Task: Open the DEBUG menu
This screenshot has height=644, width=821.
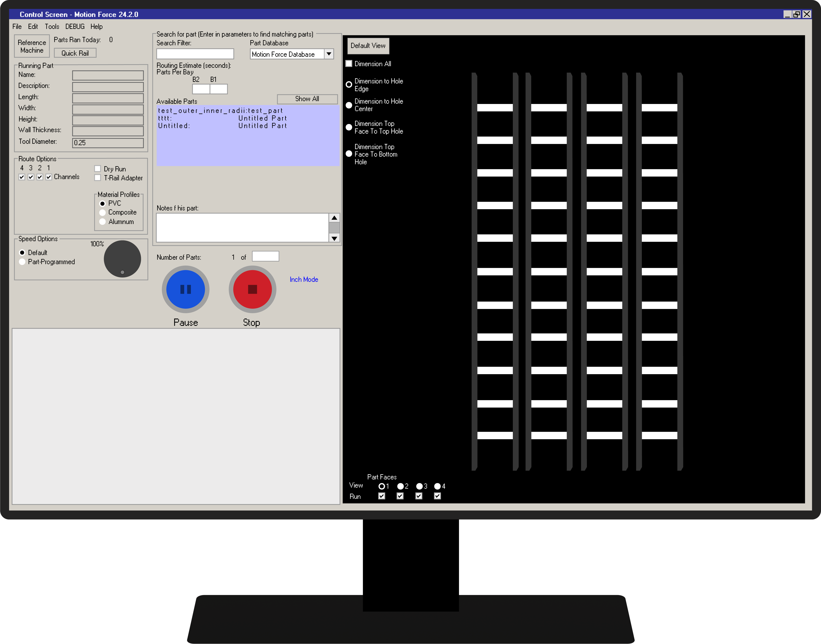Action: tap(75, 26)
